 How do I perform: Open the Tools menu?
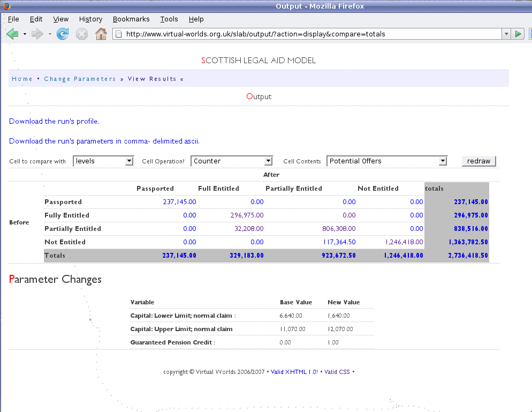(x=169, y=19)
